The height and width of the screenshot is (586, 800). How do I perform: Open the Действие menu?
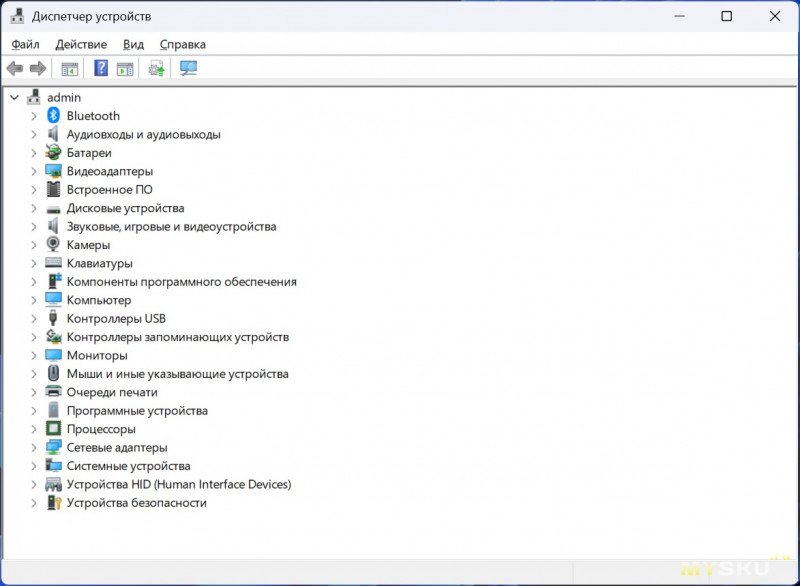coord(81,44)
